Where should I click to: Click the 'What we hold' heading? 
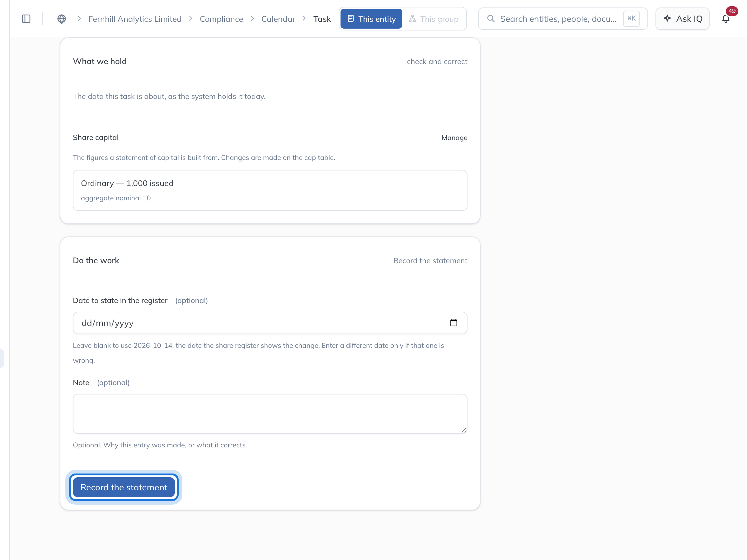[100, 61]
